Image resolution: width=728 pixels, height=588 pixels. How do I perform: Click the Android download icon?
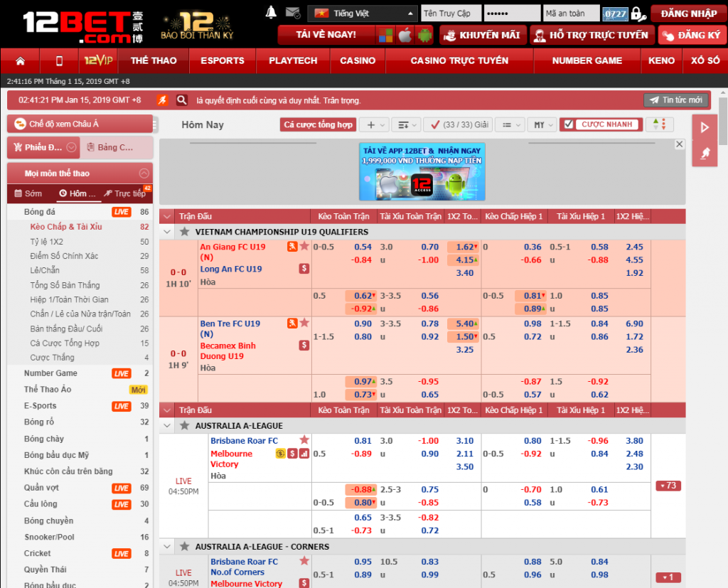(x=424, y=35)
